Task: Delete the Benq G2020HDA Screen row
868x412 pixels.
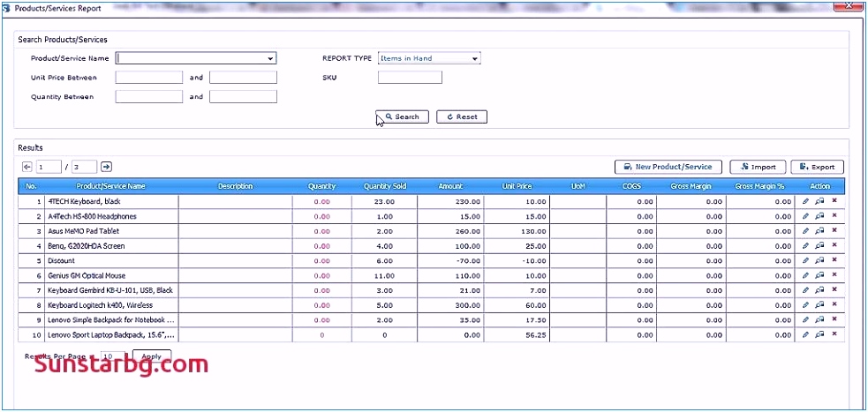Action: [x=834, y=245]
